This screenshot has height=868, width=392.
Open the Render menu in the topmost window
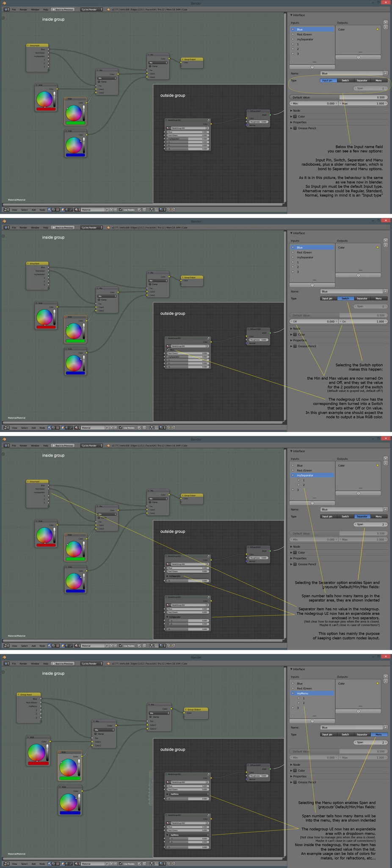[23, 9]
